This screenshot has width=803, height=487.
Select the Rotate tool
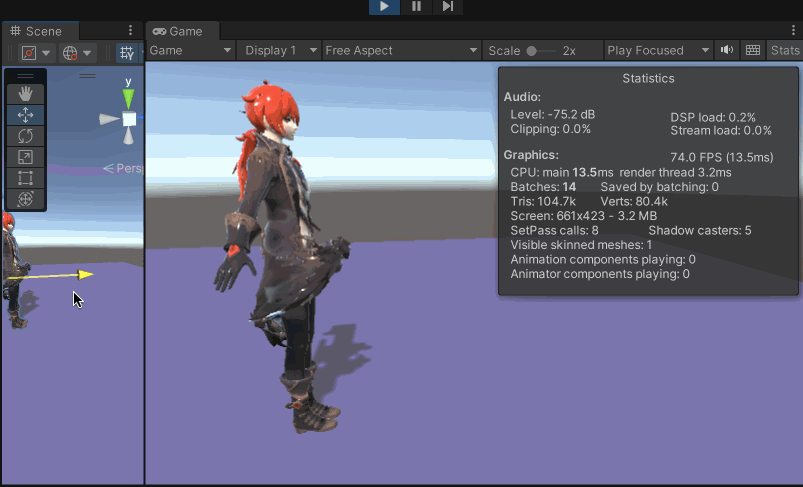[x=26, y=136]
